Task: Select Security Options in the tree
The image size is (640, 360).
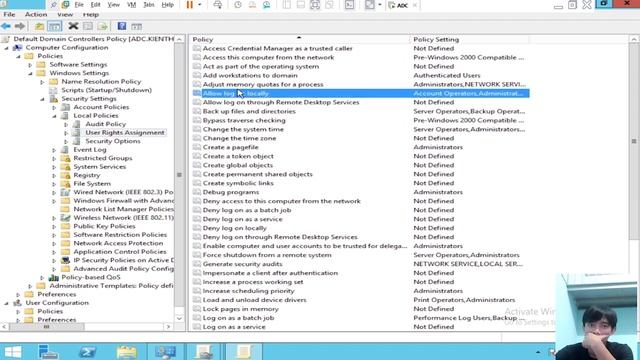Action: coord(113,141)
